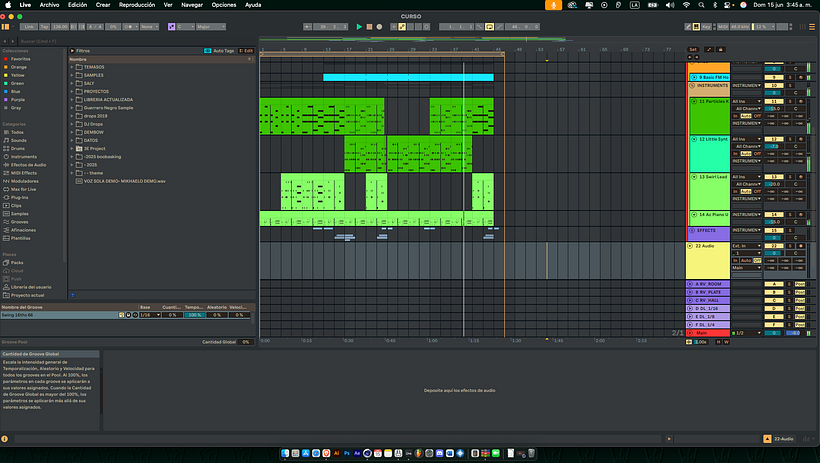This screenshot has width=820, height=463.
Task: Open the Navegar menu
Action: [x=192, y=5]
